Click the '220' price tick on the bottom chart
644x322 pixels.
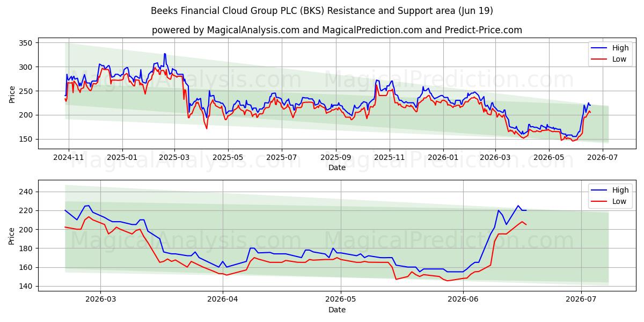26,210
